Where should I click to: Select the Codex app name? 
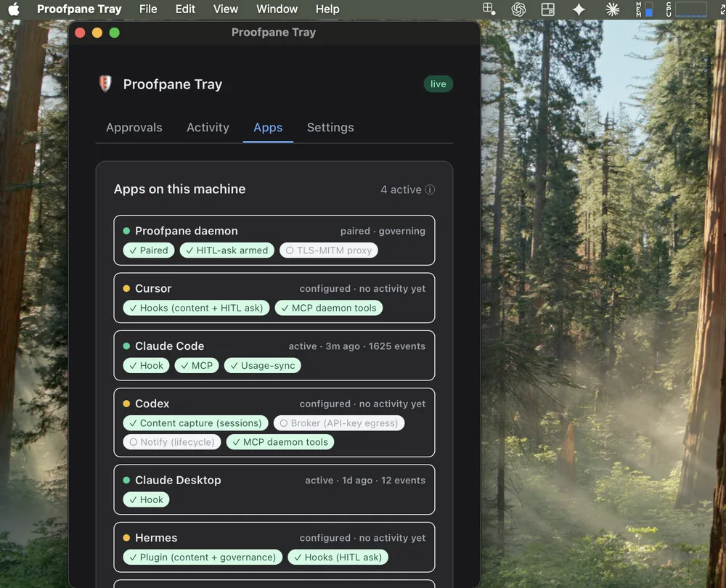[x=152, y=404]
